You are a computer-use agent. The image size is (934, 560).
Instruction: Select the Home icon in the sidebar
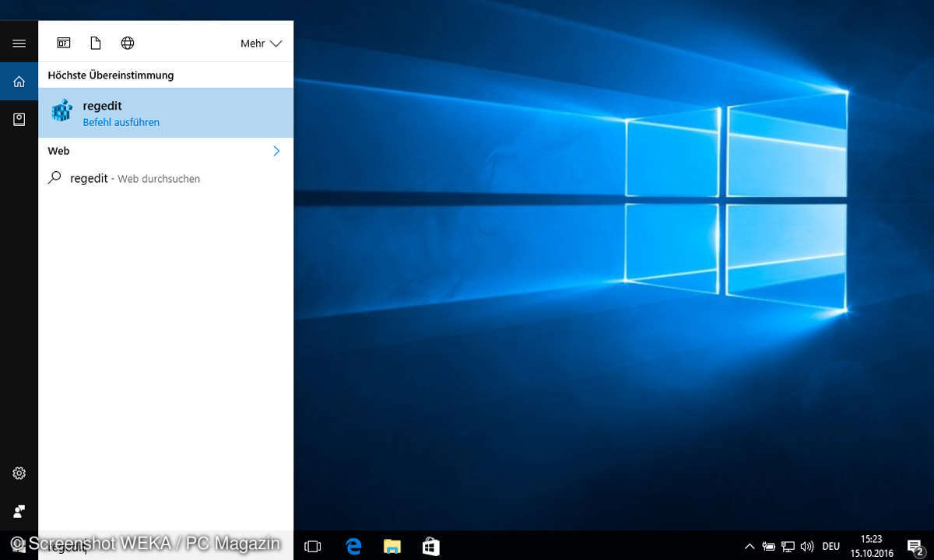point(19,81)
